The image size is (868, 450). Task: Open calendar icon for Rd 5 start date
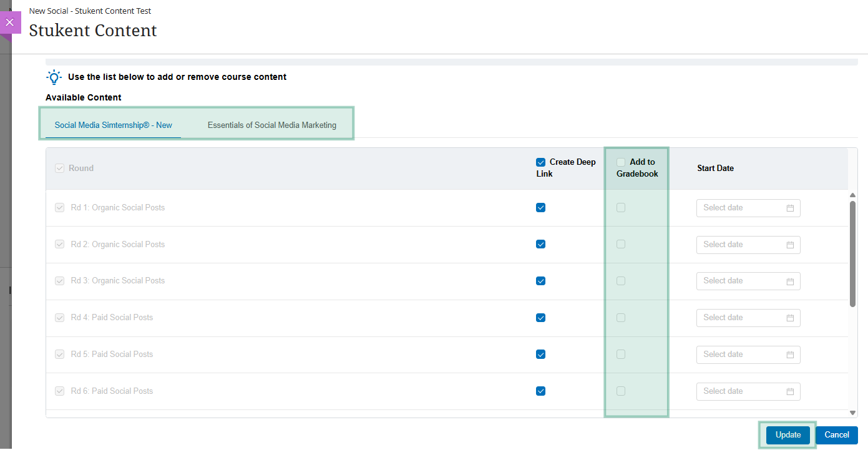790,355
